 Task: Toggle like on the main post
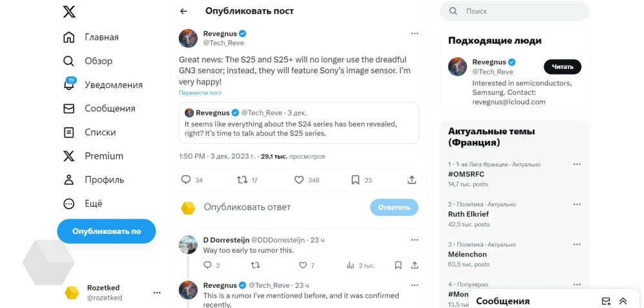point(299,180)
